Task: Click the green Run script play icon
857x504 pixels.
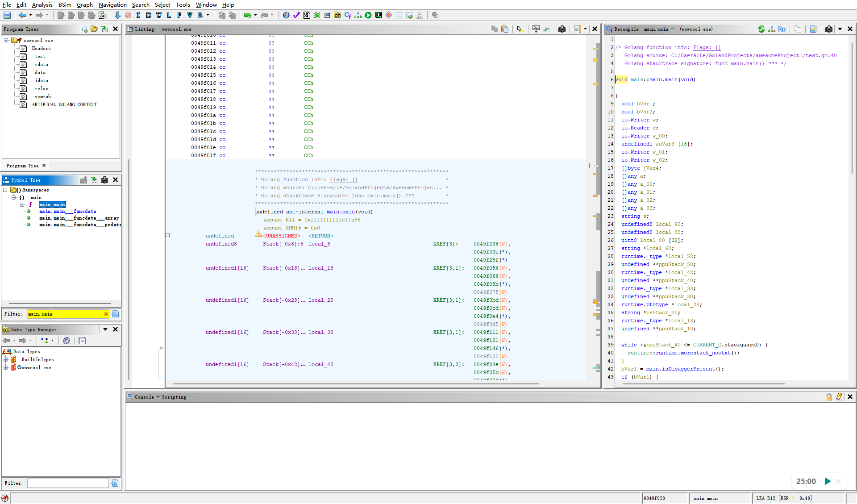Action: tap(368, 15)
